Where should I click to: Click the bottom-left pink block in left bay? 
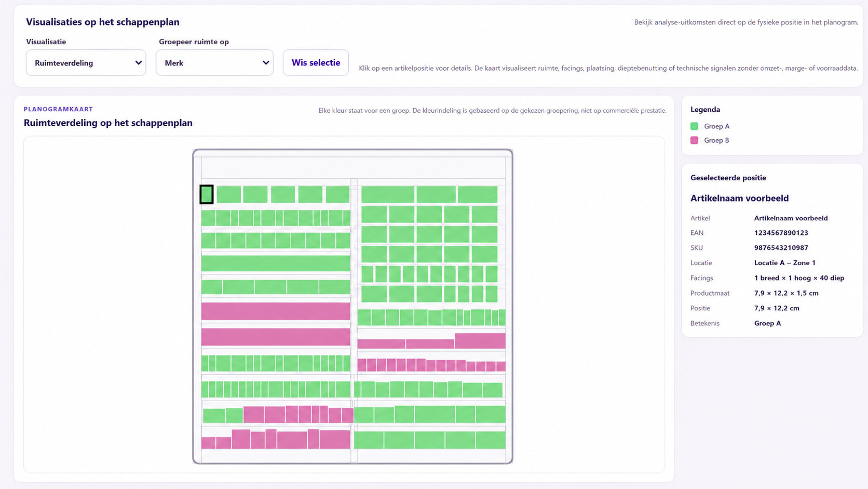tap(209, 443)
